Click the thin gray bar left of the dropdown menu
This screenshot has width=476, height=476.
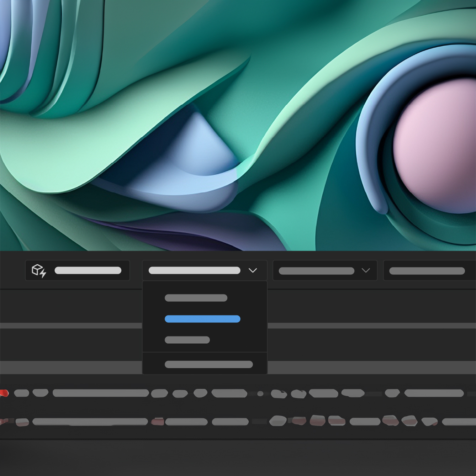[71, 326]
